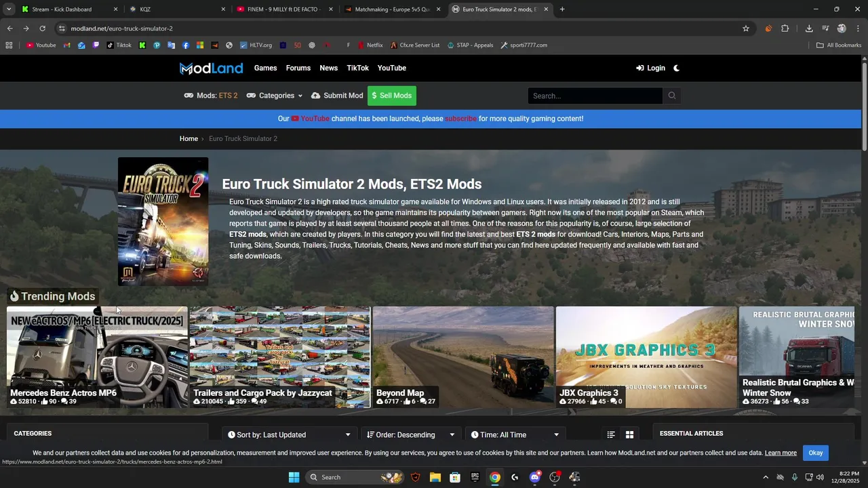Open STAP - Appeals bookmark
Image resolution: width=868 pixels, height=488 pixels.
(x=470, y=45)
